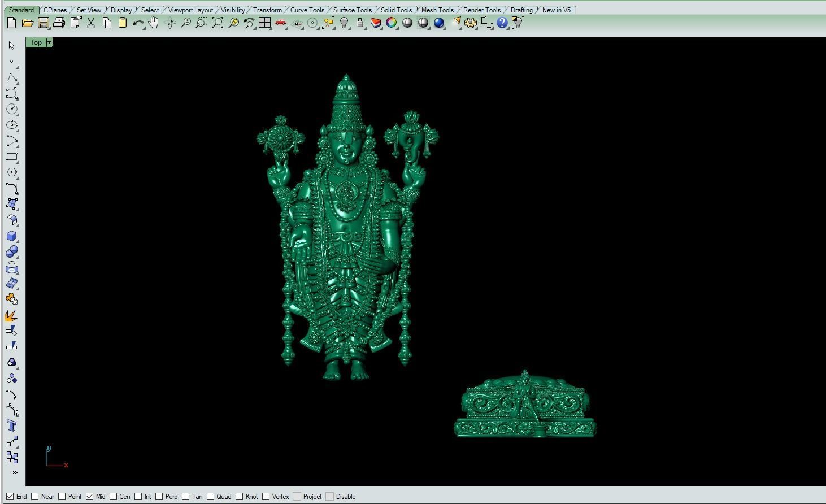Open the color wheel Object Properties icon
The height and width of the screenshot is (504, 826).
tap(392, 23)
